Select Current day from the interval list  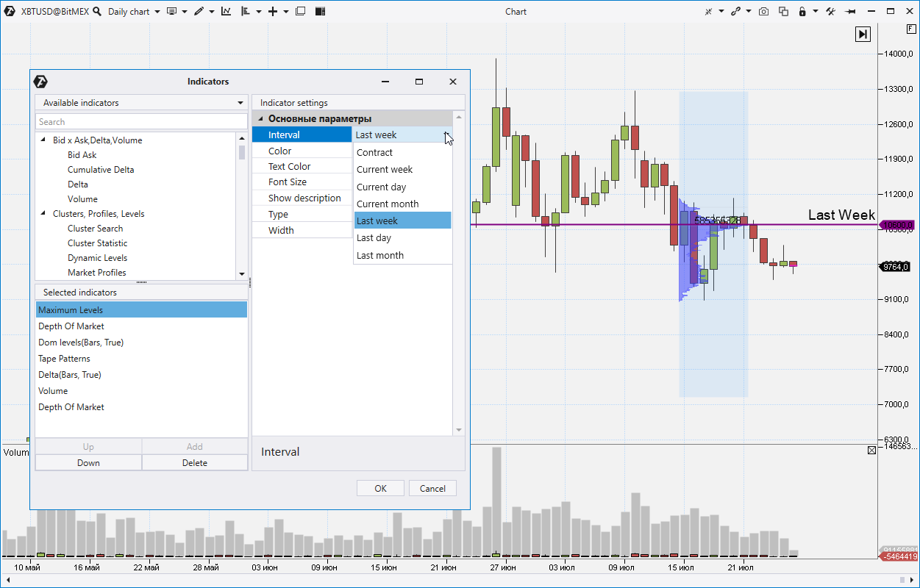pos(381,186)
